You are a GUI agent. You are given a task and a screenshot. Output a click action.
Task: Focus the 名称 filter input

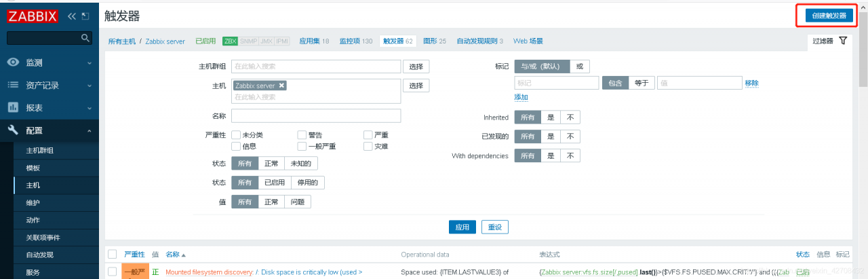coord(316,115)
